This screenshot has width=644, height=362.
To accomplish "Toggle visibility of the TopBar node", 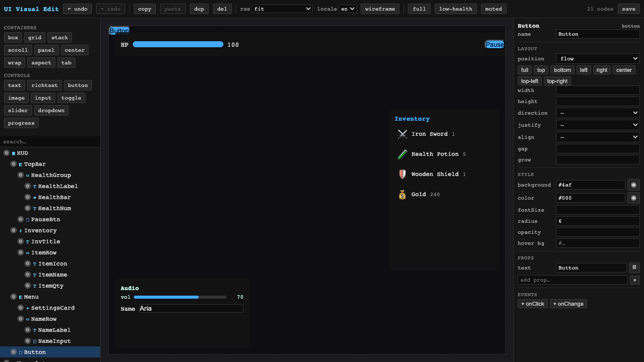I will pyautogui.click(x=14, y=164).
